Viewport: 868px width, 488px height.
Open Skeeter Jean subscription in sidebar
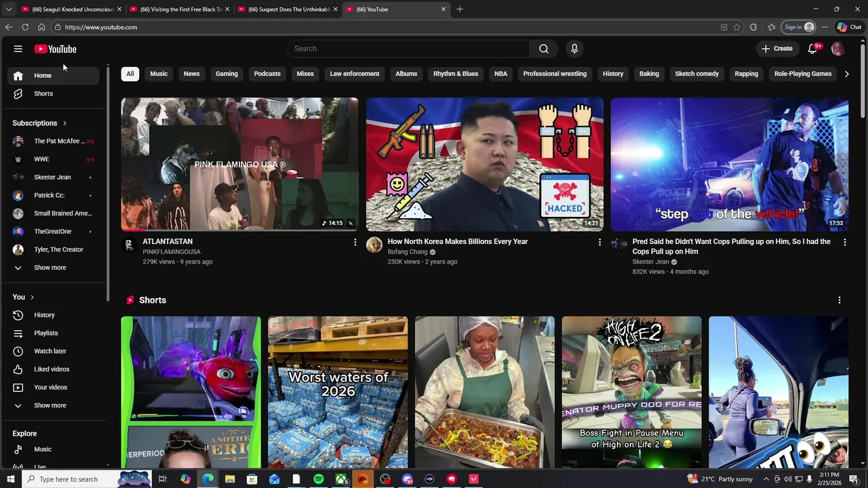[54, 178]
